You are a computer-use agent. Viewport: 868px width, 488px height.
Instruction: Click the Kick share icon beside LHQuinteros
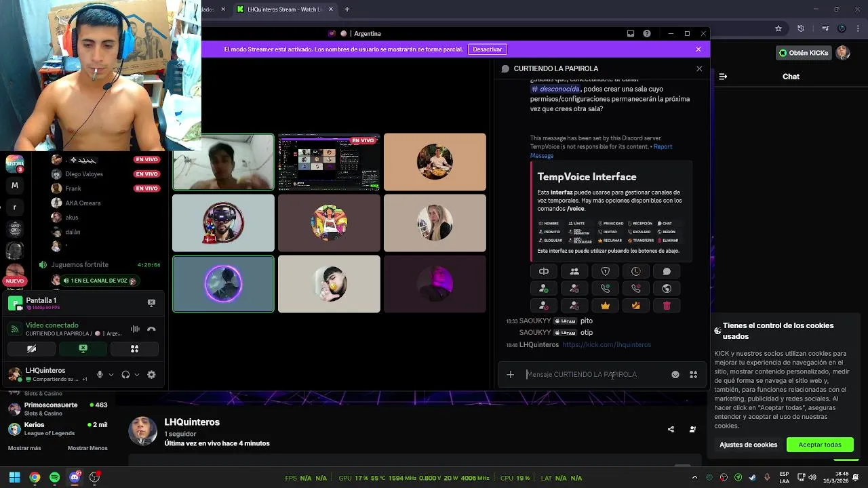[671, 429]
